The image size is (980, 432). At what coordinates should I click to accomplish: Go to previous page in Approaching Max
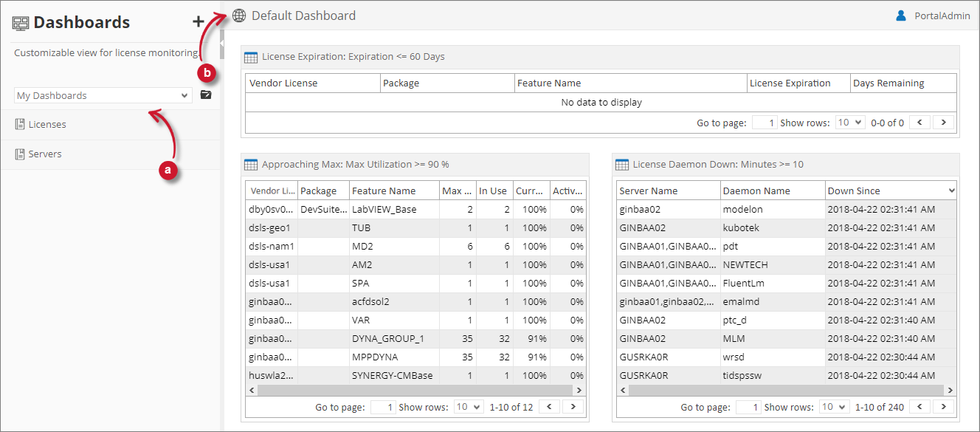coord(549,407)
